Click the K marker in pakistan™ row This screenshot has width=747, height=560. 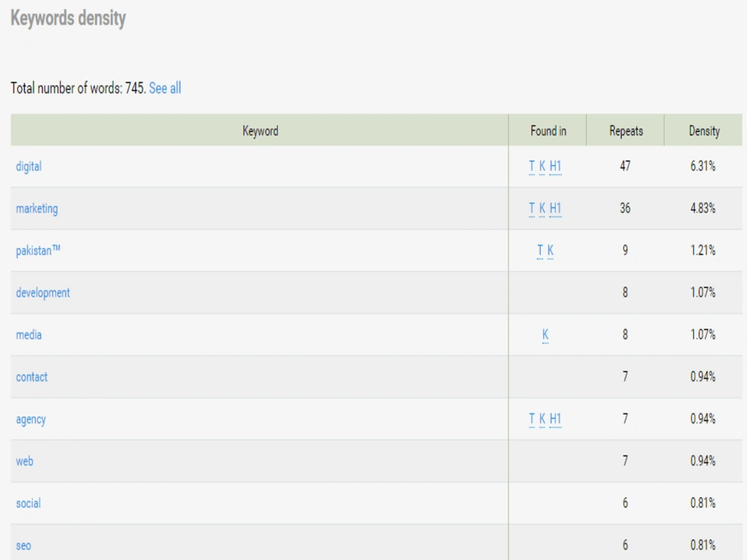point(551,251)
